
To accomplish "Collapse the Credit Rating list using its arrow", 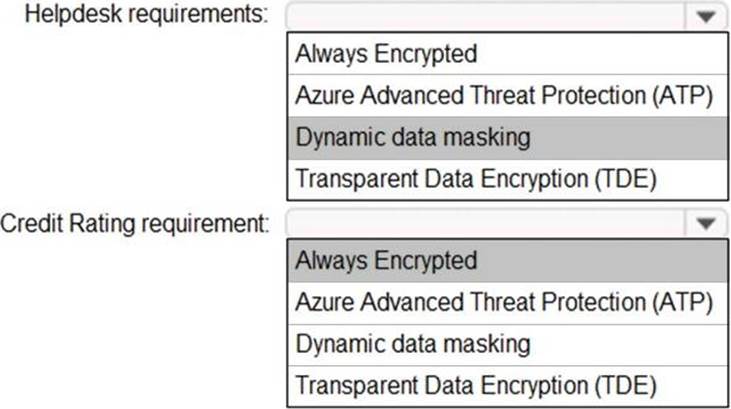I will click(705, 223).
